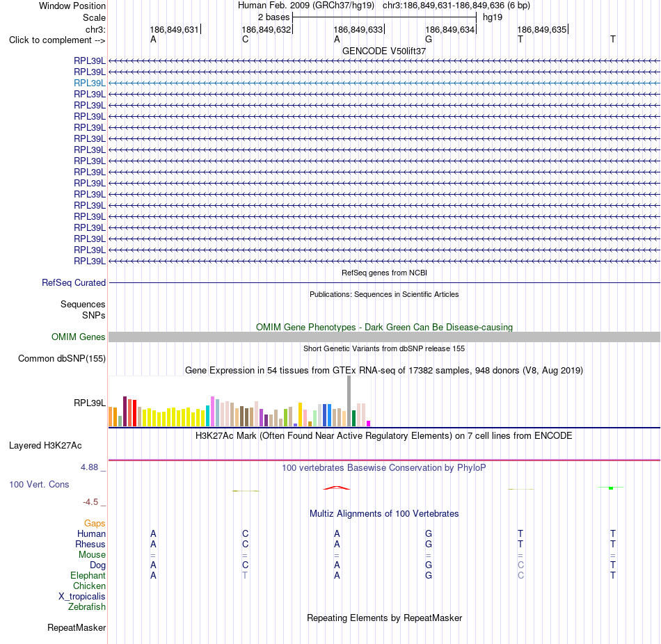Select the X_tropicalis alignment row label
Screen dimensions: 661x644
click(x=82, y=597)
